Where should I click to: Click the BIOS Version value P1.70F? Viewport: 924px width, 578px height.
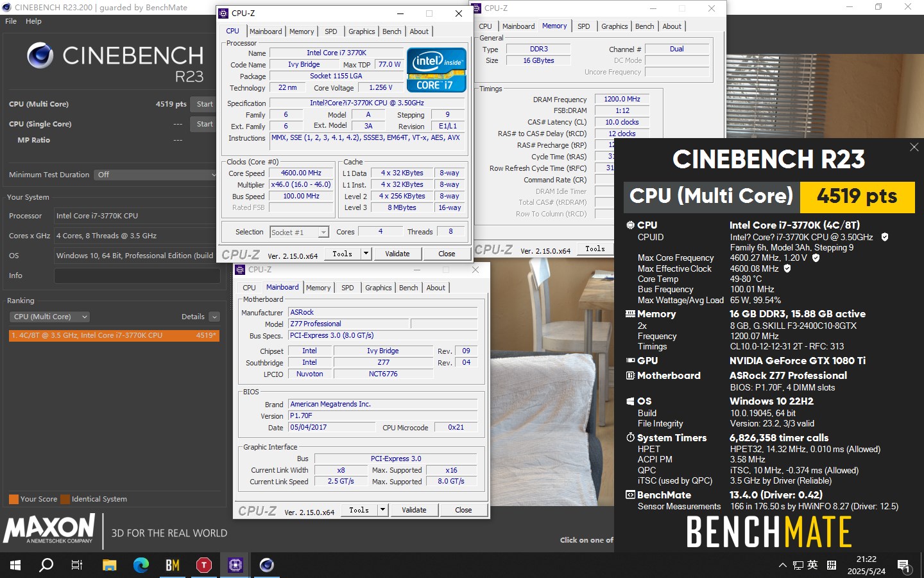[382, 416]
